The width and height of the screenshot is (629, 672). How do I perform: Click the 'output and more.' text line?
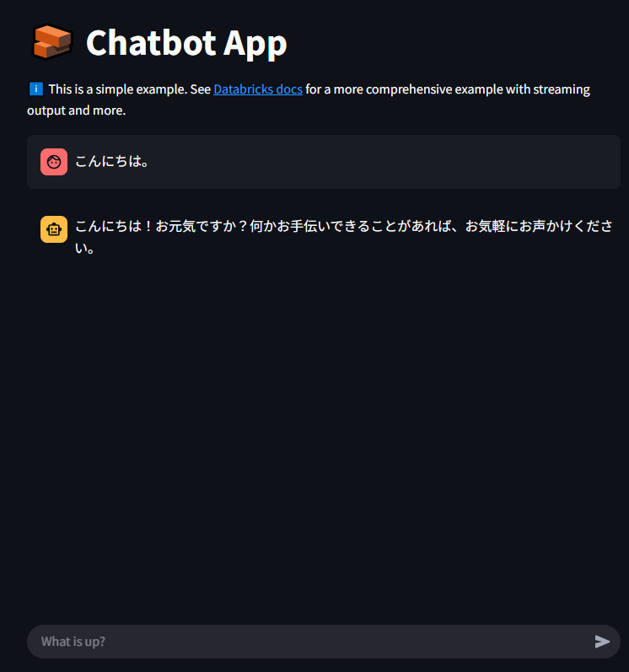(76, 110)
